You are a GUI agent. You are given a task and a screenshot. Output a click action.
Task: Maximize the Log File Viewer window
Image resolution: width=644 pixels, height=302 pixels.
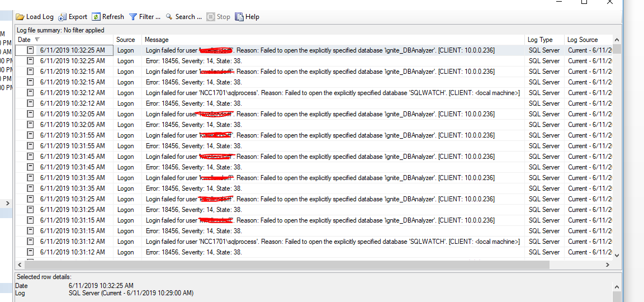point(584,2)
